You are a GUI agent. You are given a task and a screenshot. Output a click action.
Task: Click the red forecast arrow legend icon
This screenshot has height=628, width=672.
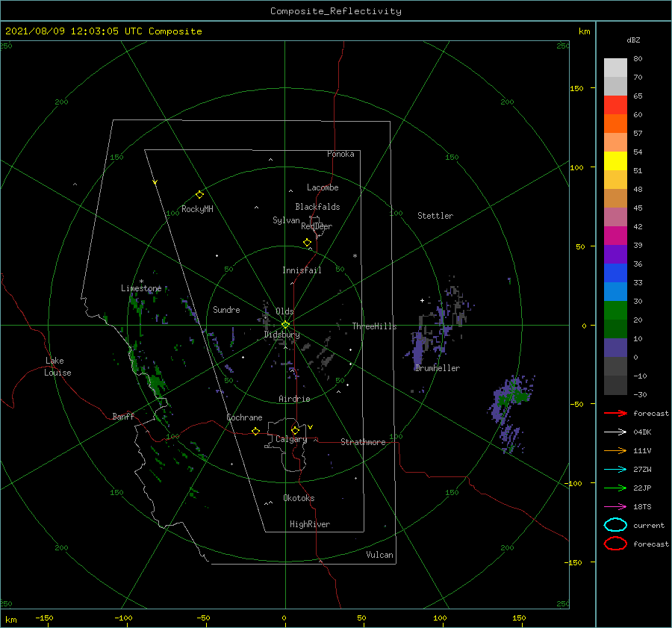pos(615,413)
